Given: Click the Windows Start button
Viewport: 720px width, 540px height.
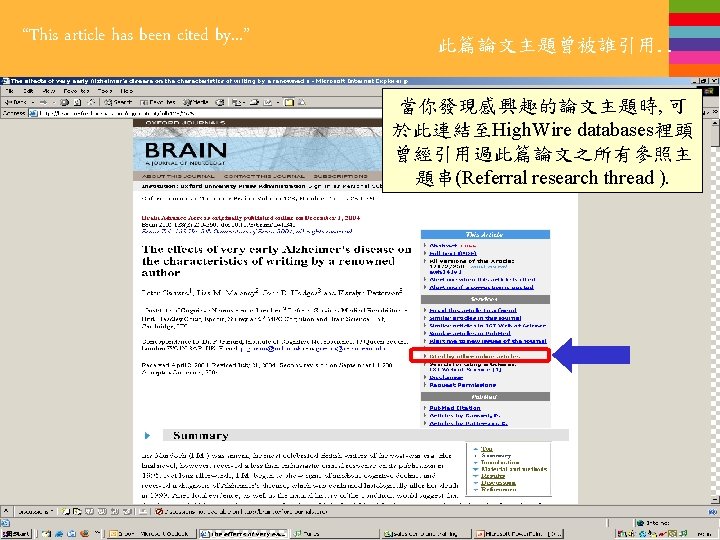Looking at the screenshot, I should 16,534.
